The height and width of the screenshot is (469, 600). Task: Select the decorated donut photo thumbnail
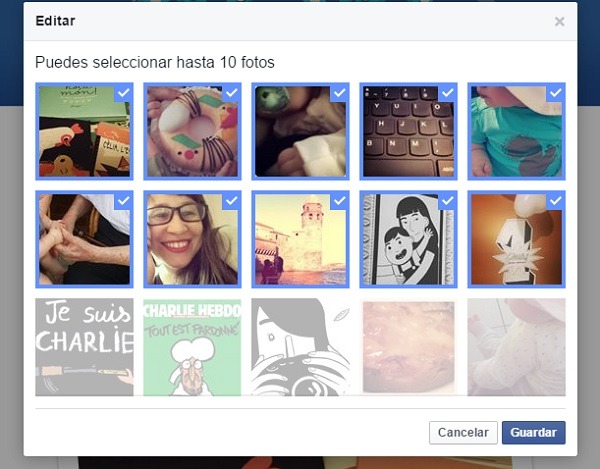click(x=192, y=131)
